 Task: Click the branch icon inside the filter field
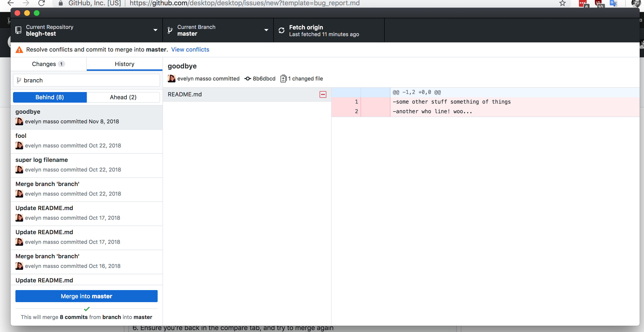click(19, 80)
